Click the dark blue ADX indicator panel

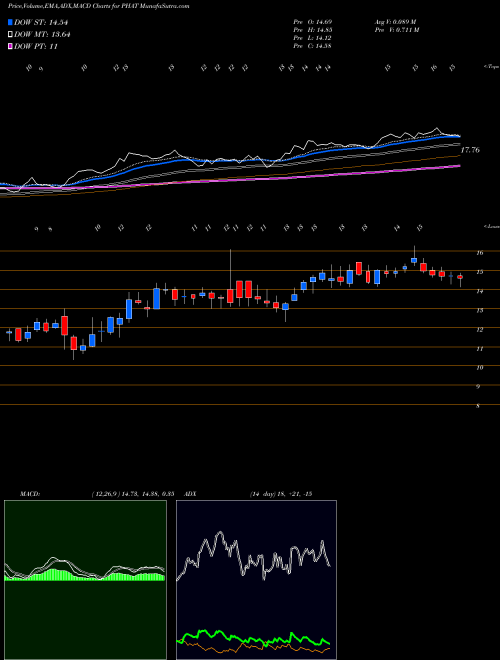pos(256,580)
